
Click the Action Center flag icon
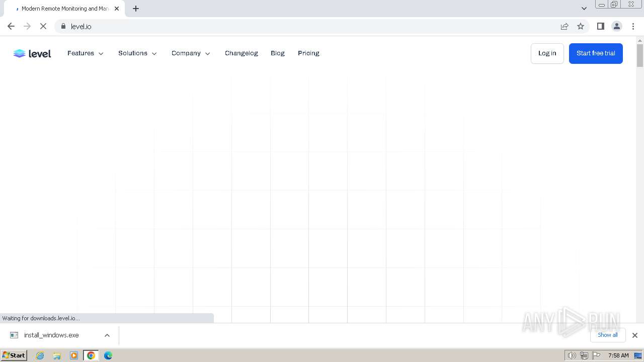pyautogui.click(x=596, y=355)
